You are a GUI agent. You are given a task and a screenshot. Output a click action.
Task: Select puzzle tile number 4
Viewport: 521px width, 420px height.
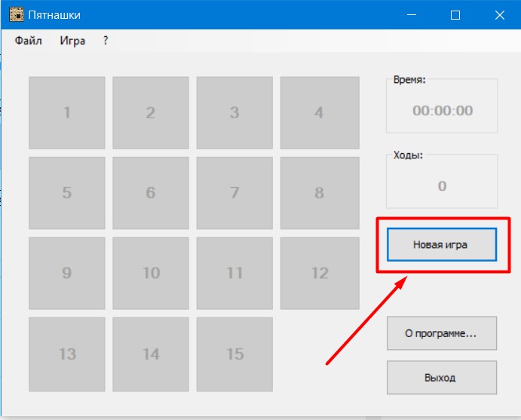point(318,112)
